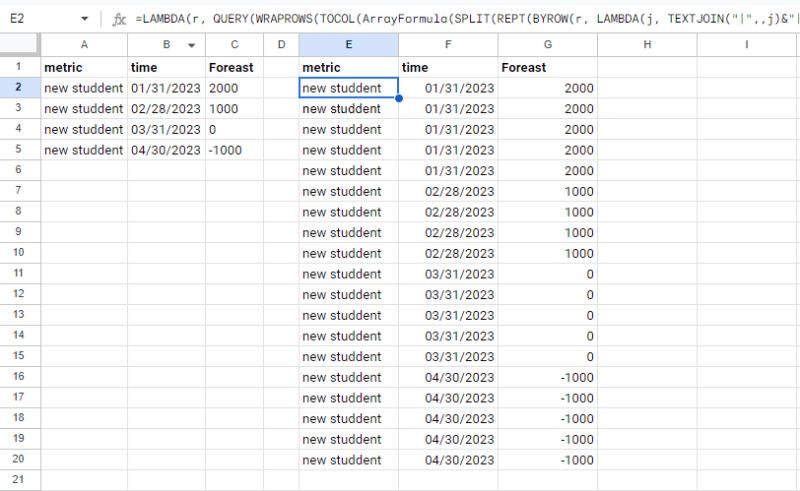The image size is (800, 491).
Task: Click cell E1 header 'metric'
Action: (x=348, y=67)
